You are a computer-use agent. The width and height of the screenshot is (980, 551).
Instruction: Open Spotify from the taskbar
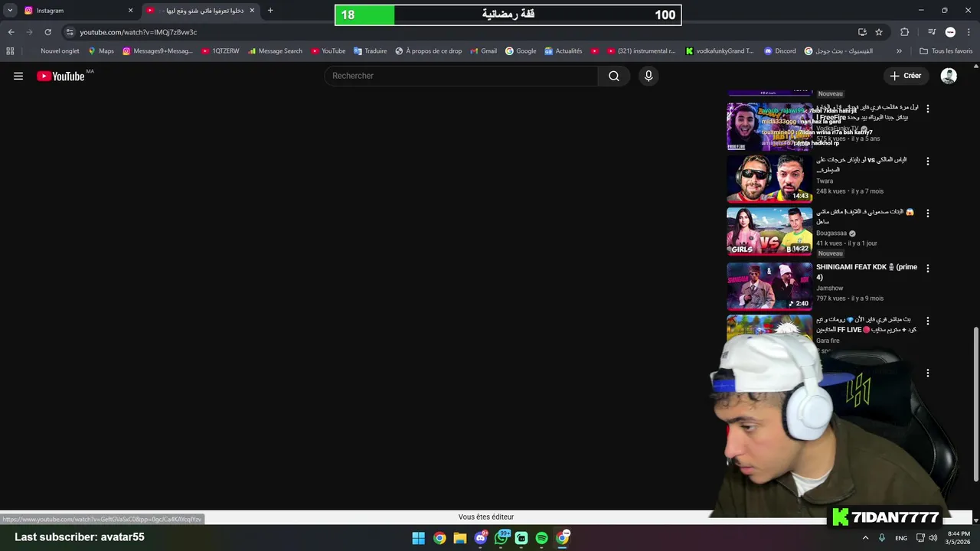541,538
